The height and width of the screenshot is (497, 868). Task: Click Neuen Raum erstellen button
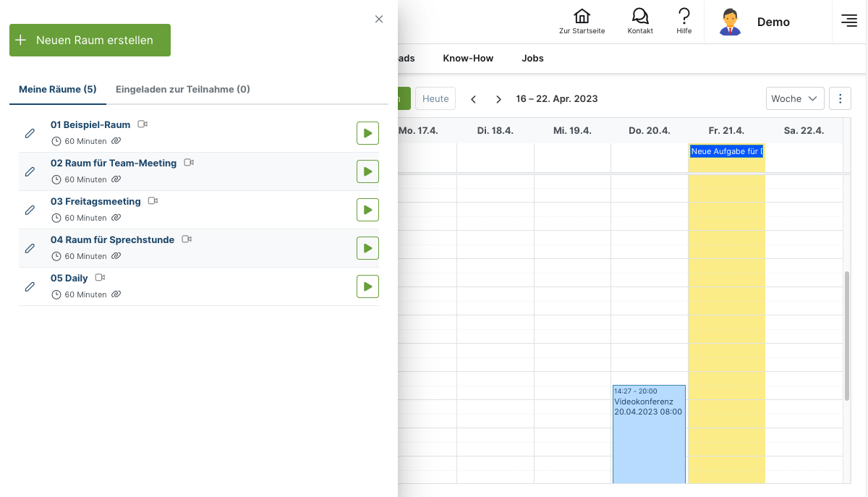[x=90, y=41]
